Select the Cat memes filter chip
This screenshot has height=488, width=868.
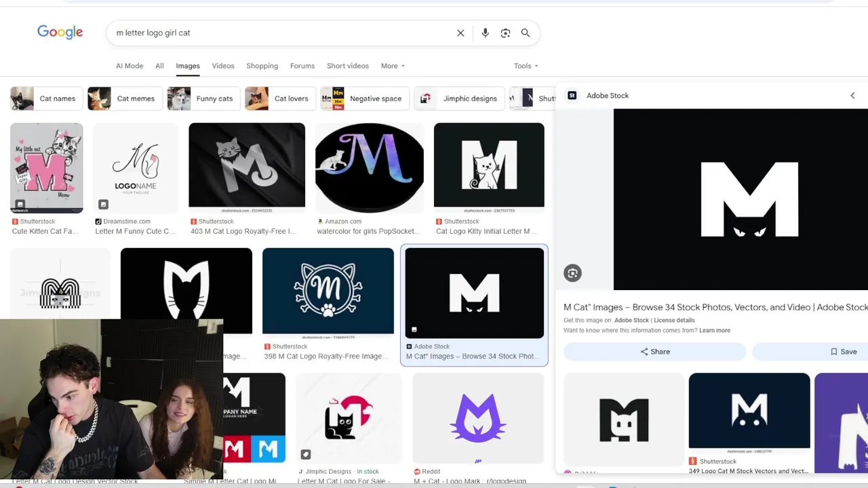124,98
